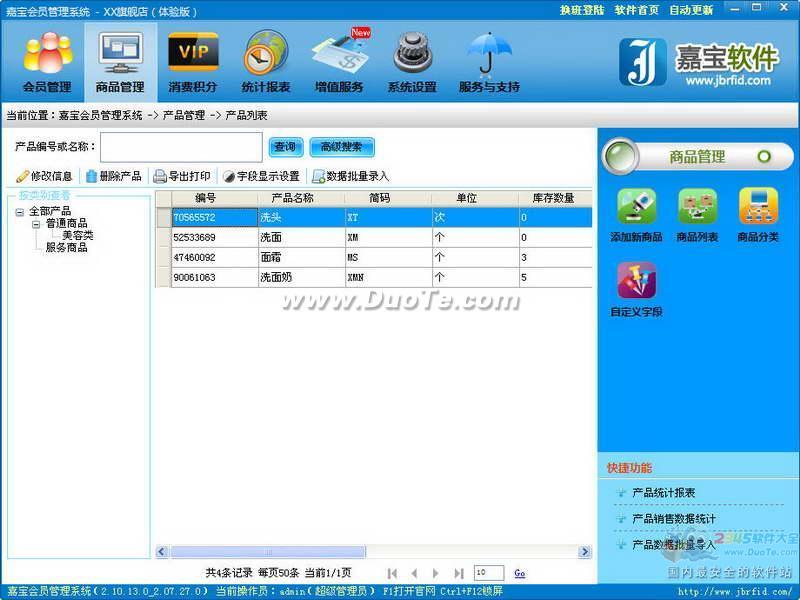The image size is (800, 600).
Task: Open 产品销售数据统计 quick function
Action: coord(673,519)
